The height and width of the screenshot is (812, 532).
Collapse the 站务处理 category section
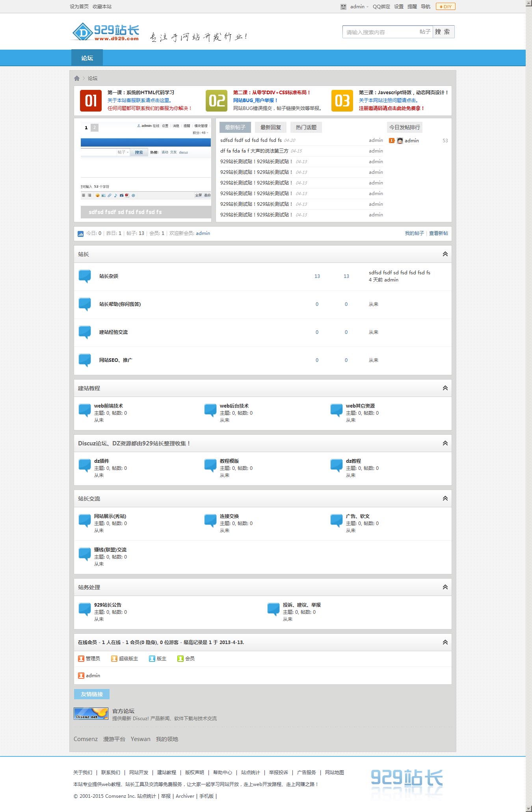click(x=445, y=587)
